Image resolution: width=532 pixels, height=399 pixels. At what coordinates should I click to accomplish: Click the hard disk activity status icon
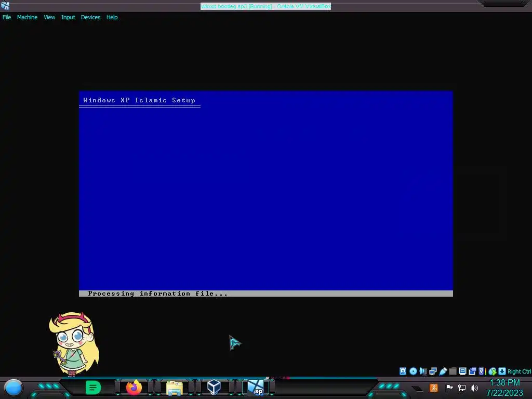(403, 371)
